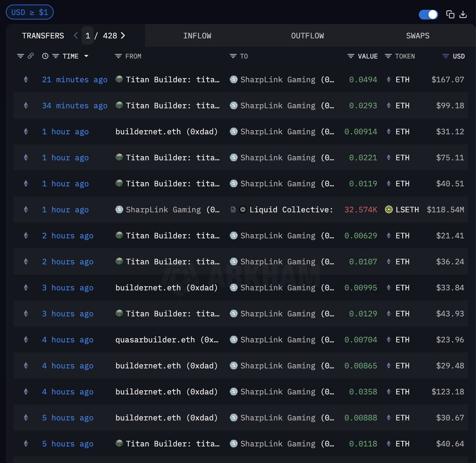Click the clock icon beside TIME
Viewport: 476px width, 463px height.
(x=45, y=56)
